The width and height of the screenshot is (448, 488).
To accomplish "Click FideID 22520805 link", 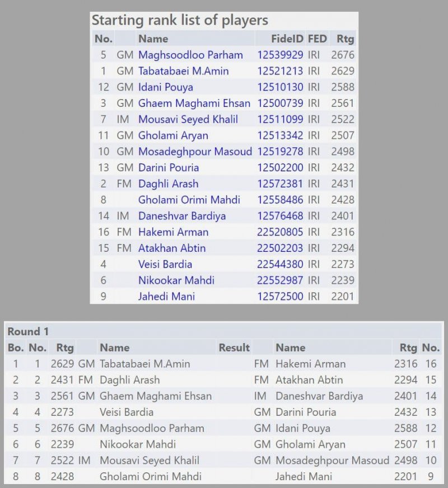I will [280, 232].
